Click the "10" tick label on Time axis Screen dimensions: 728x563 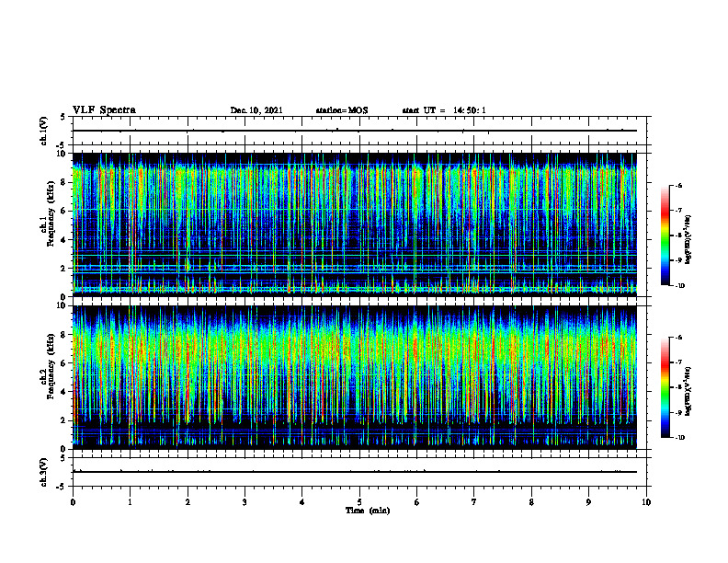[x=646, y=502]
